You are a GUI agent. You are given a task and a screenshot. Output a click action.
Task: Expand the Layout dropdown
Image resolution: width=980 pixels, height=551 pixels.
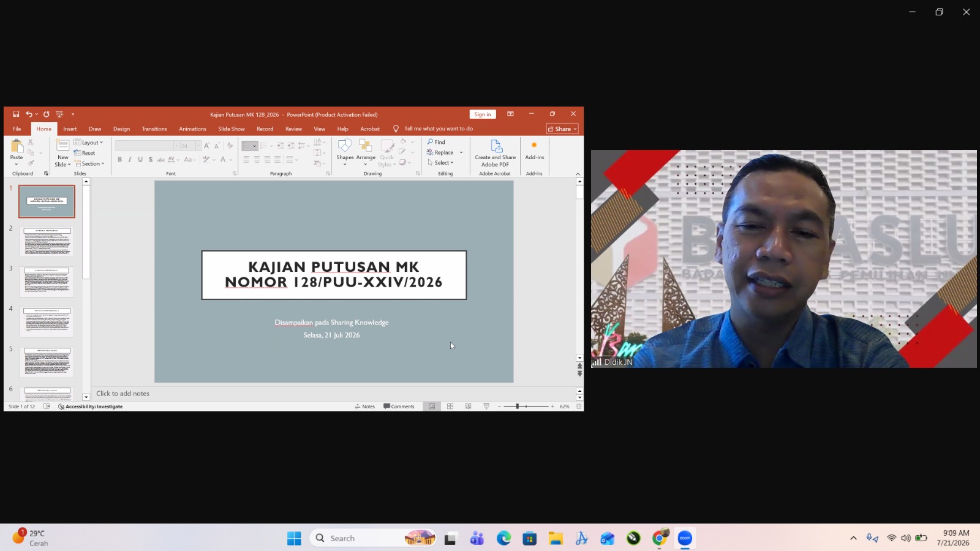click(88, 143)
